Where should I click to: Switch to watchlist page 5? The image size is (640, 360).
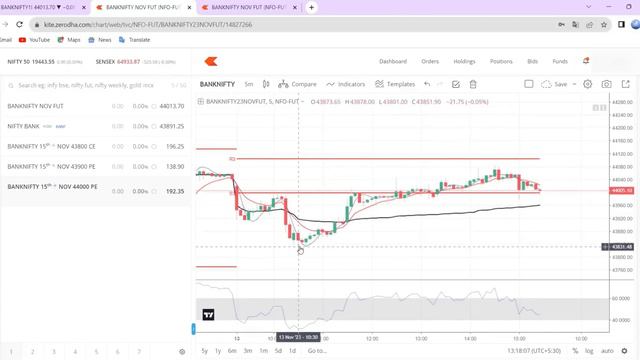click(96, 351)
